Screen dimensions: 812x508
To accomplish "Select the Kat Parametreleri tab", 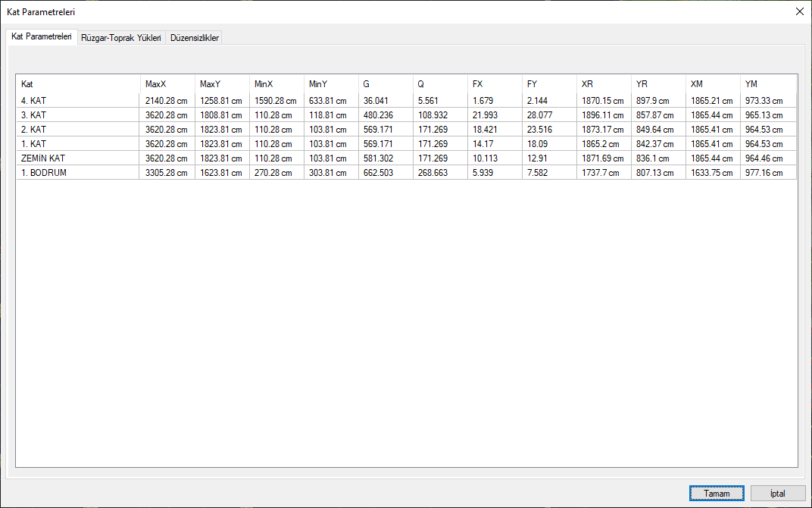I will tap(42, 36).
